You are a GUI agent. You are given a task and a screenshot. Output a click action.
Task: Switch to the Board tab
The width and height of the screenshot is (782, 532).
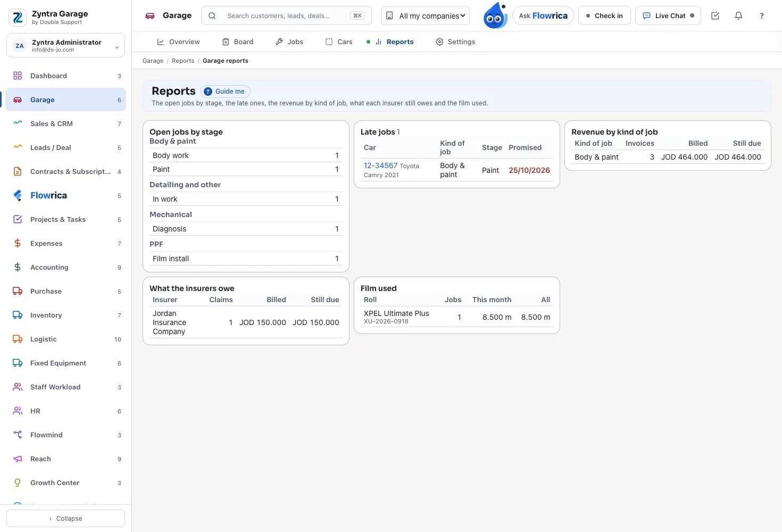(238, 41)
